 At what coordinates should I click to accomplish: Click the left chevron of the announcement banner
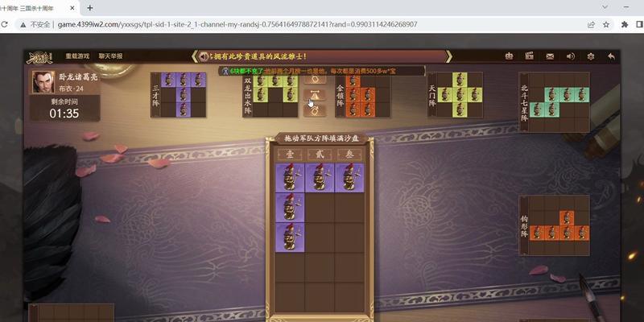tap(194, 56)
